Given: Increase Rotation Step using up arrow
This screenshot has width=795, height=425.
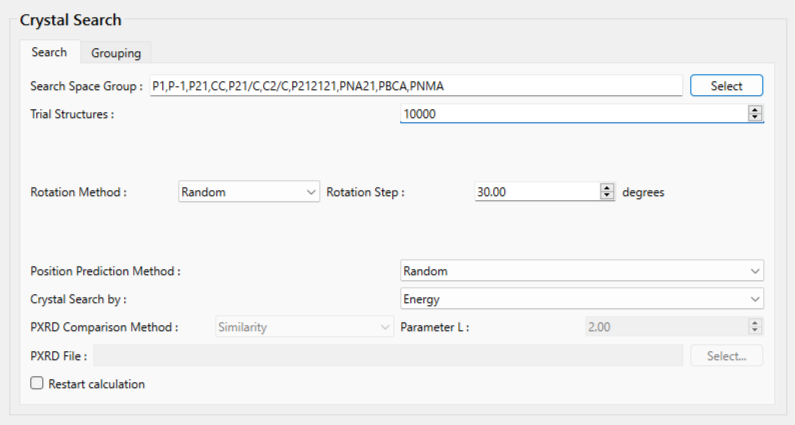Looking at the screenshot, I should point(606,188).
